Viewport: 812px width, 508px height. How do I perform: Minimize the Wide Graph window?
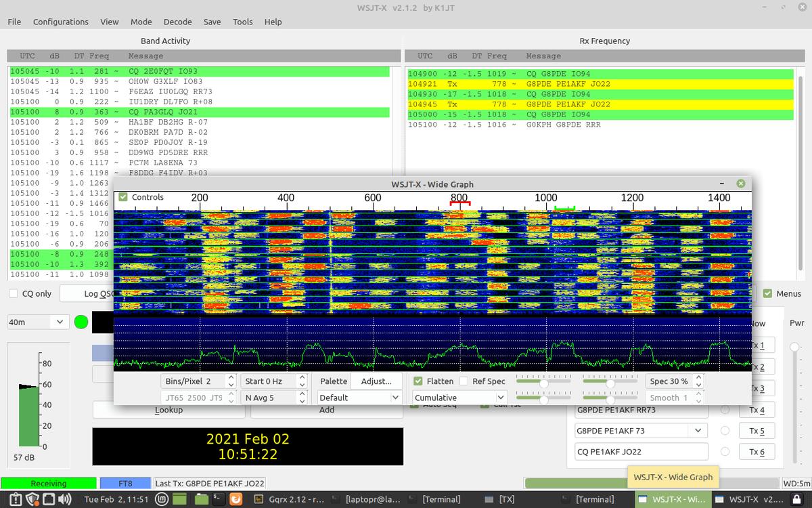point(723,184)
